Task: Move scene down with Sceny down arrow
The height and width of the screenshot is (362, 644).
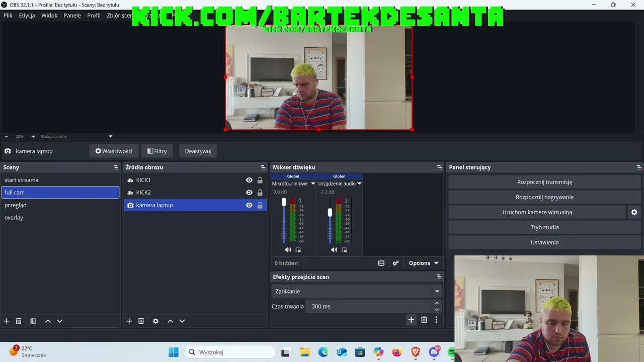Action: click(x=59, y=321)
